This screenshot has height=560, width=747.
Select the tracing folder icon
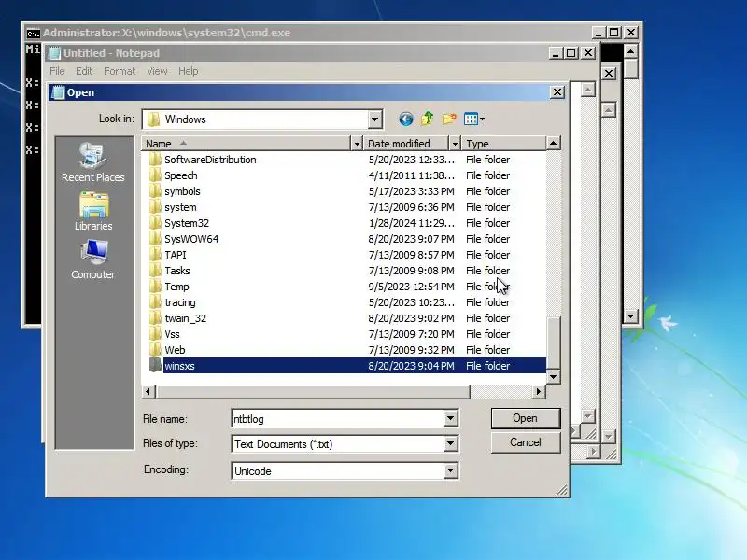[155, 302]
